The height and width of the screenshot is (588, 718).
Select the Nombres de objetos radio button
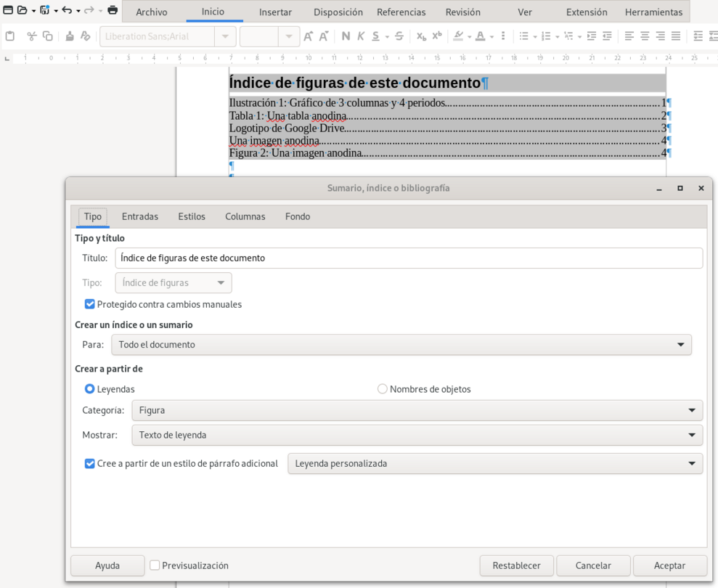(383, 389)
